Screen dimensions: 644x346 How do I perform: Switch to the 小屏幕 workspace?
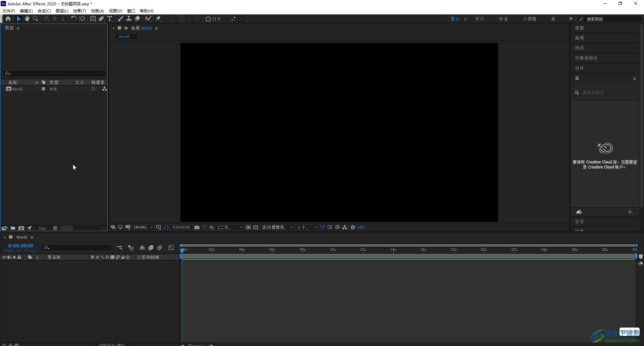[529, 19]
